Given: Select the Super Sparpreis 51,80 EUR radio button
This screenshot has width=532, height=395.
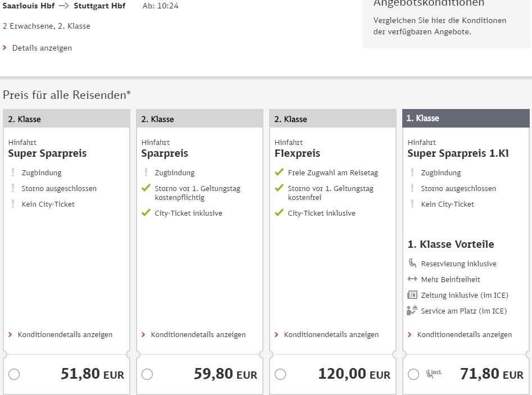Looking at the screenshot, I should coord(14,374).
